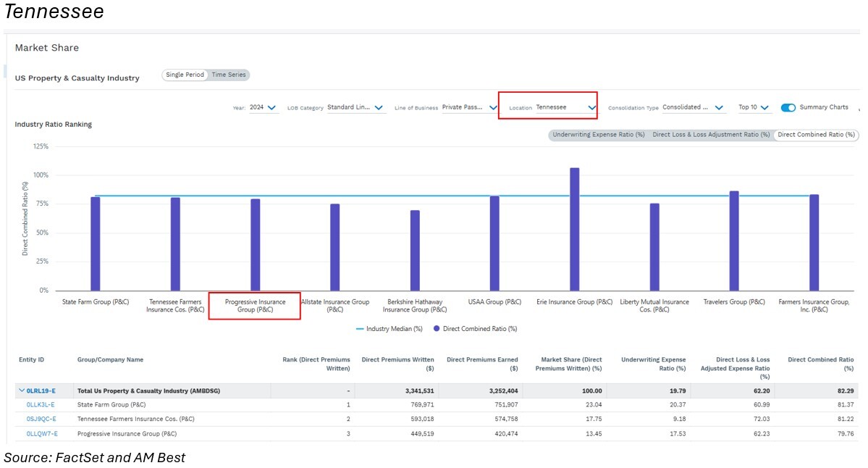Toggle the Summary Charts switch

click(x=788, y=108)
